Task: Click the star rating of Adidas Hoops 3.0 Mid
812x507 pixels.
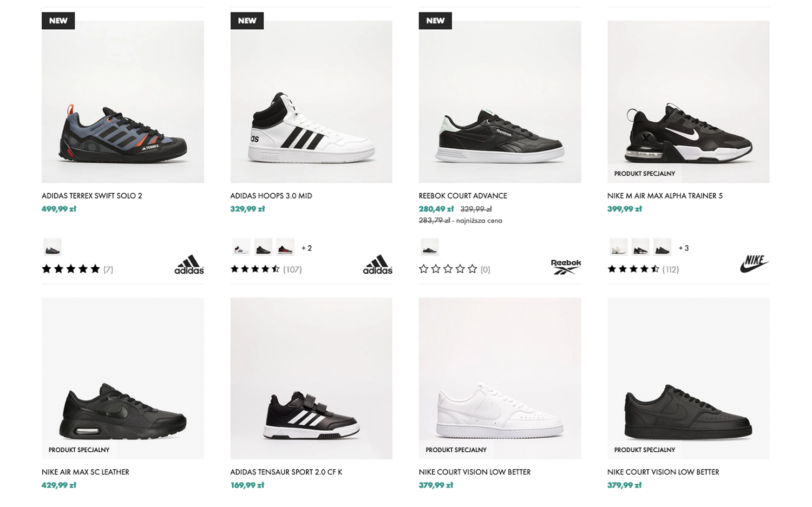Action: (x=255, y=269)
